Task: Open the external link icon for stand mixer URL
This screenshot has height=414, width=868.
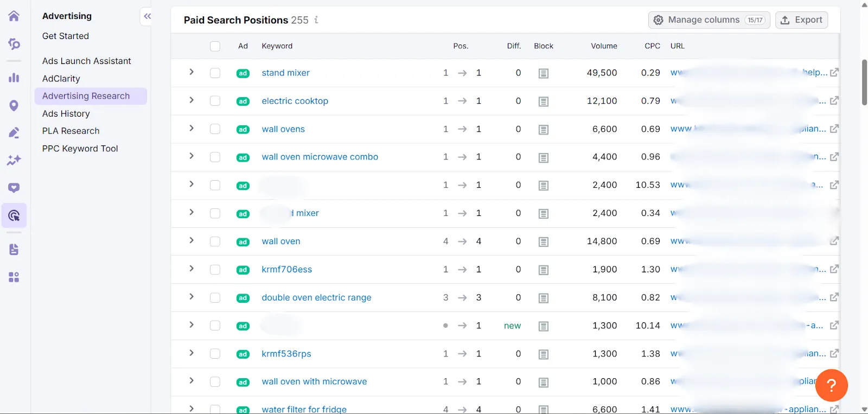Action: coord(834,73)
